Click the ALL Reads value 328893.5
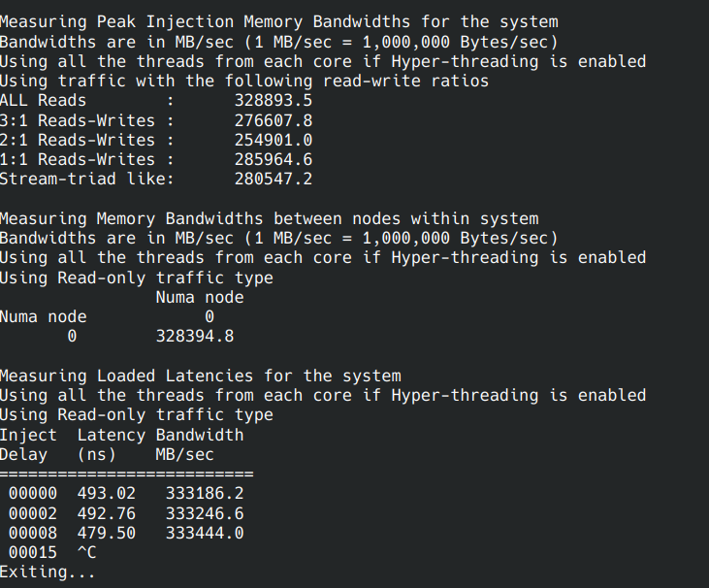This screenshot has width=709, height=588. 273,101
